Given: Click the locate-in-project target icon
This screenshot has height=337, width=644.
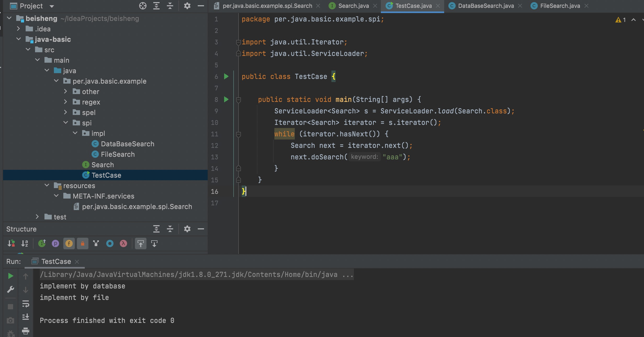Looking at the screenshot, I should (143, 6).
